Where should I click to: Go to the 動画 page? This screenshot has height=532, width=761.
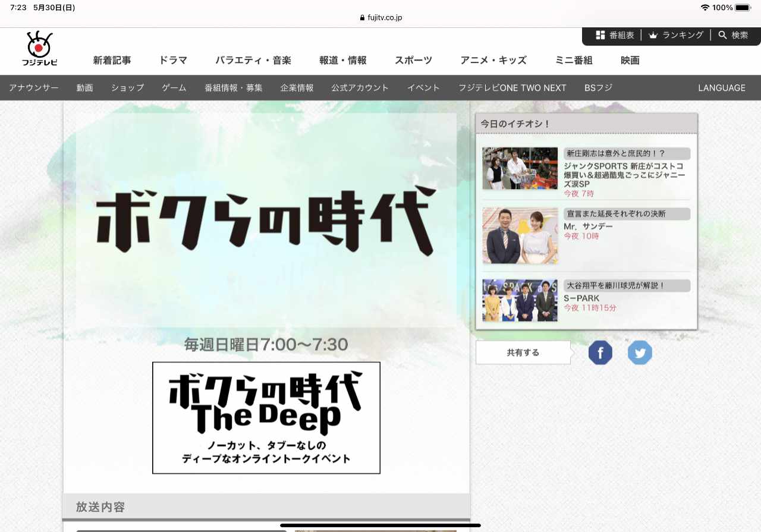pos(85,88)
